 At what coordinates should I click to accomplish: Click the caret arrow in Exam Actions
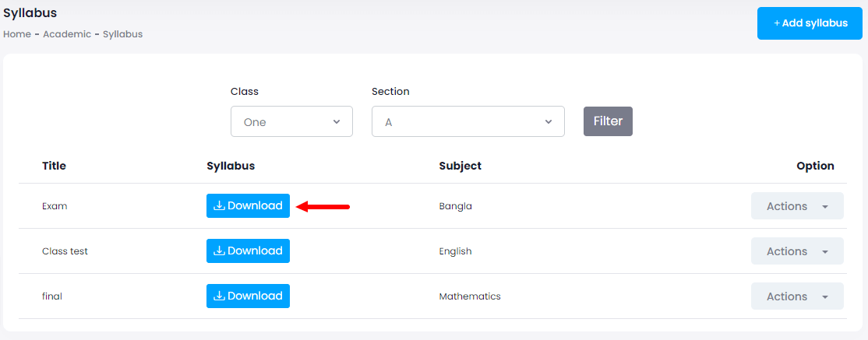point(826,207)
